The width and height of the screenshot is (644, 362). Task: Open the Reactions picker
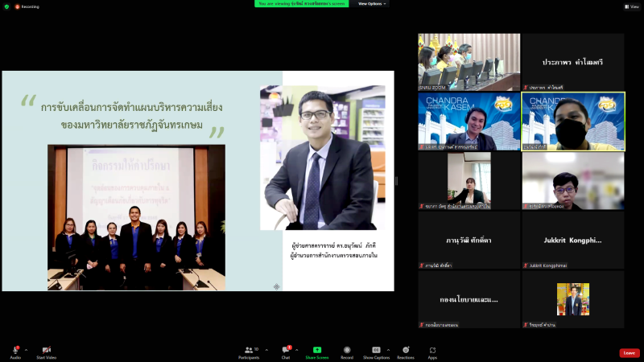point(406,351)
